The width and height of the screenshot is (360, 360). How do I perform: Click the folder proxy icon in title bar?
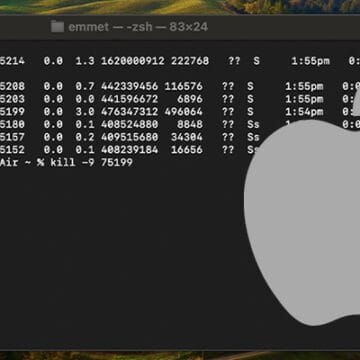[x=57, y=26]
